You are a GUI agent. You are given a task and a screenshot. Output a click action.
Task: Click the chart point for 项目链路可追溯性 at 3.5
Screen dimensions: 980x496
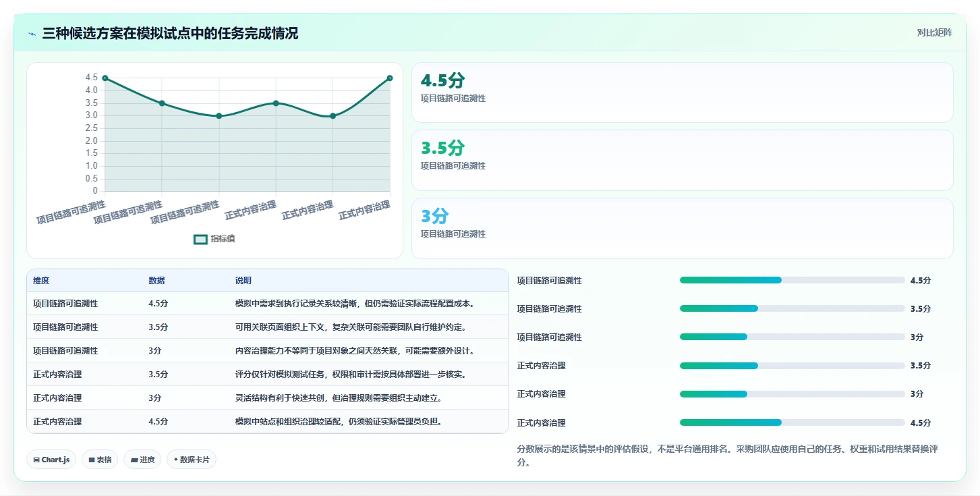click(162, 103)
